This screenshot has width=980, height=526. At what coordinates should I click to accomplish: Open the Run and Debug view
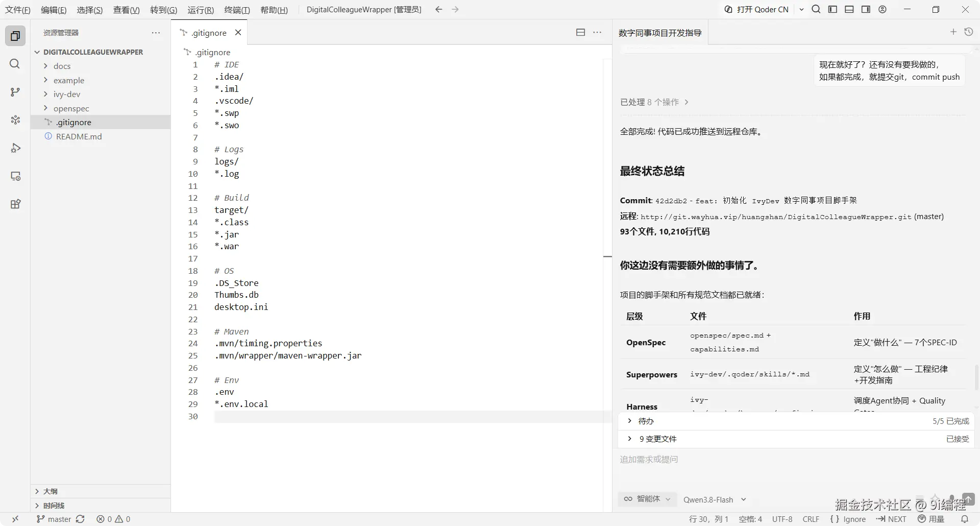(x=15, y=148)
